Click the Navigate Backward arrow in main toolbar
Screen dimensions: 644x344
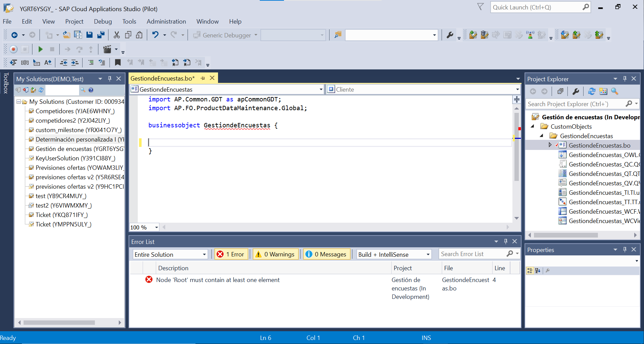(14, 35)
